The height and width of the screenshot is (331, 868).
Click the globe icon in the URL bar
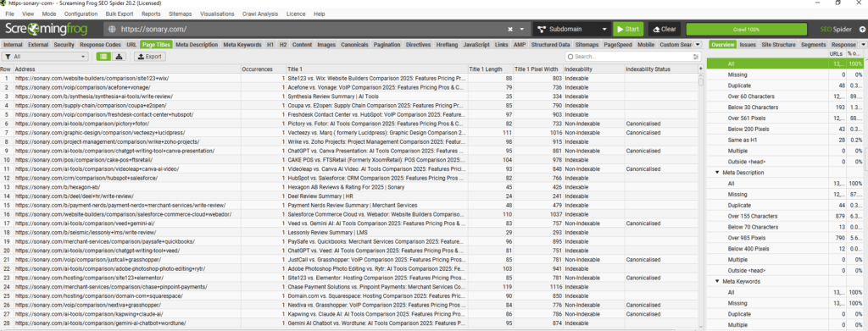click(113, 30)
